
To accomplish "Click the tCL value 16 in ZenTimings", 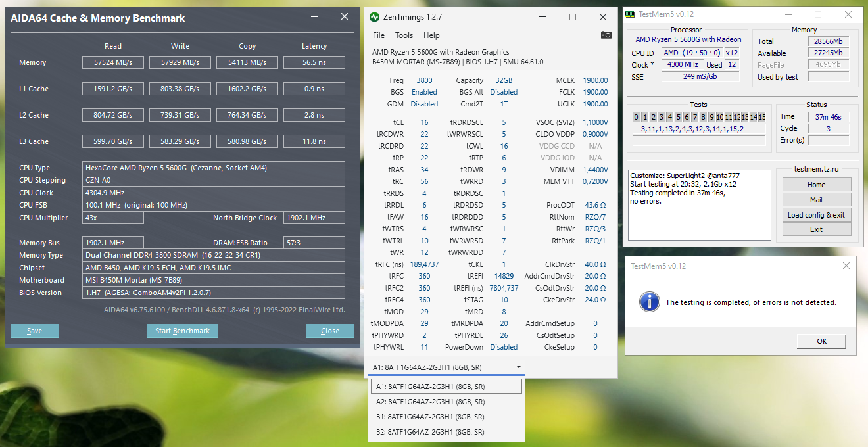I will click(424, 122).
